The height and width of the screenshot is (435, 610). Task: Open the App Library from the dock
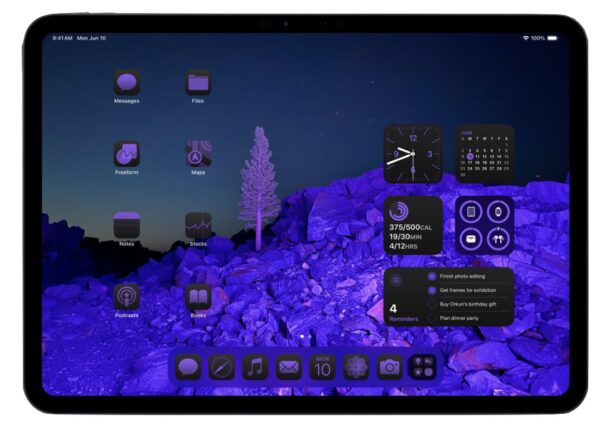(423, 367)
